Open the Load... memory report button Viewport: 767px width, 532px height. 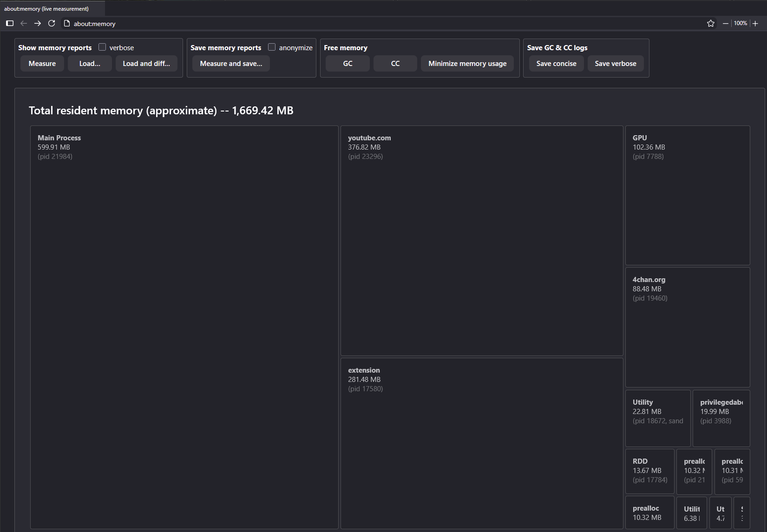(x=90, y=64)
